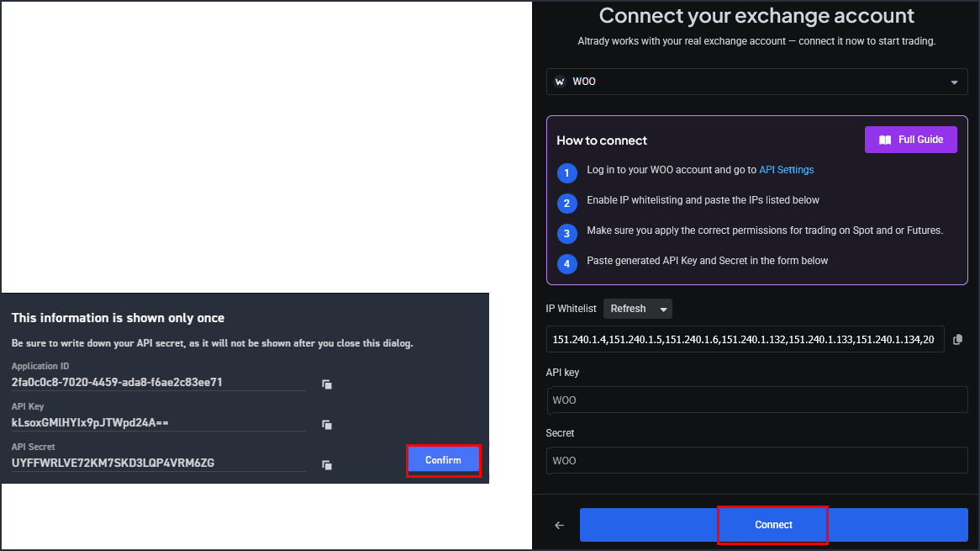Open the WOO exchange selector dropdown
Screen dimensions: 980x551
(757, 82)
